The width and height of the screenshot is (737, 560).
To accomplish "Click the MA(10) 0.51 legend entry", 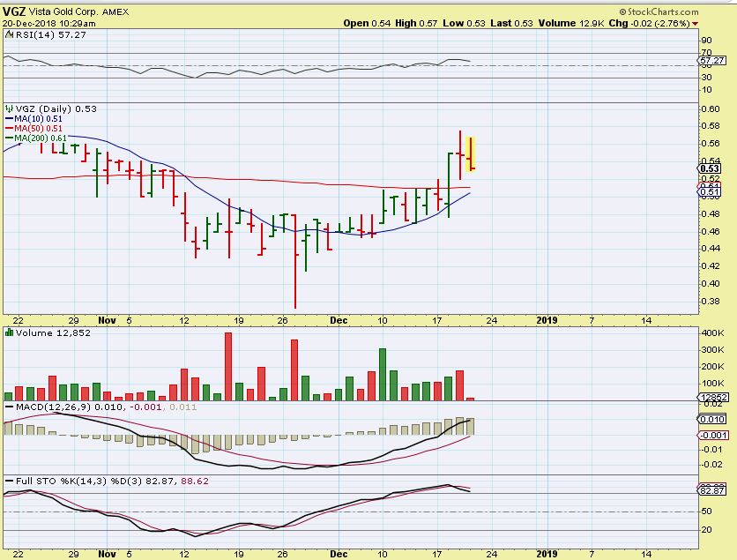I will (33, 119).
